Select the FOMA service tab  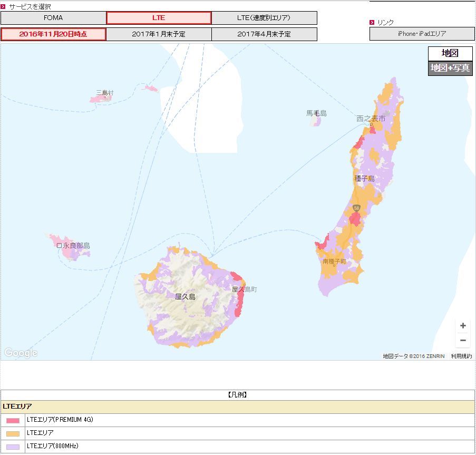(53, 18)
